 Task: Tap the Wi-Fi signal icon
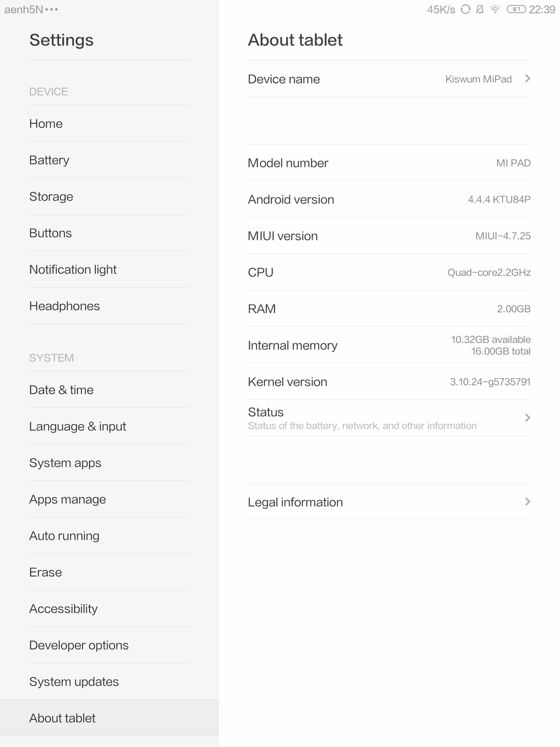(x=495, y=9)
